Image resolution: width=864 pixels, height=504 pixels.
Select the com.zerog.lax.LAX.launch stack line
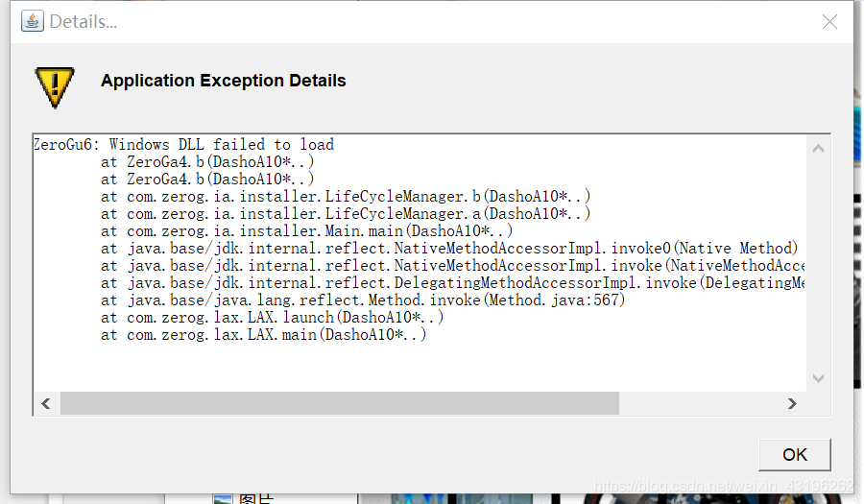273,317
